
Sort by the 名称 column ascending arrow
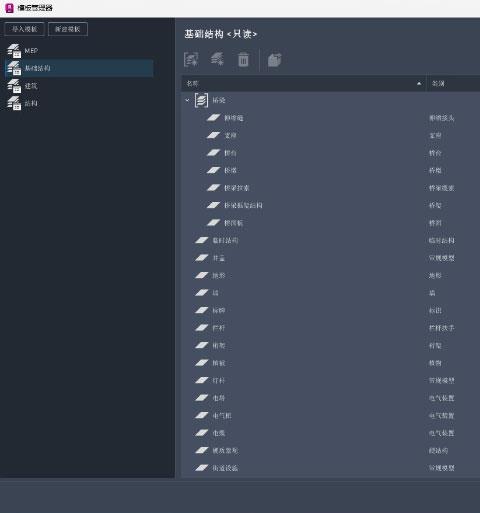419,83
